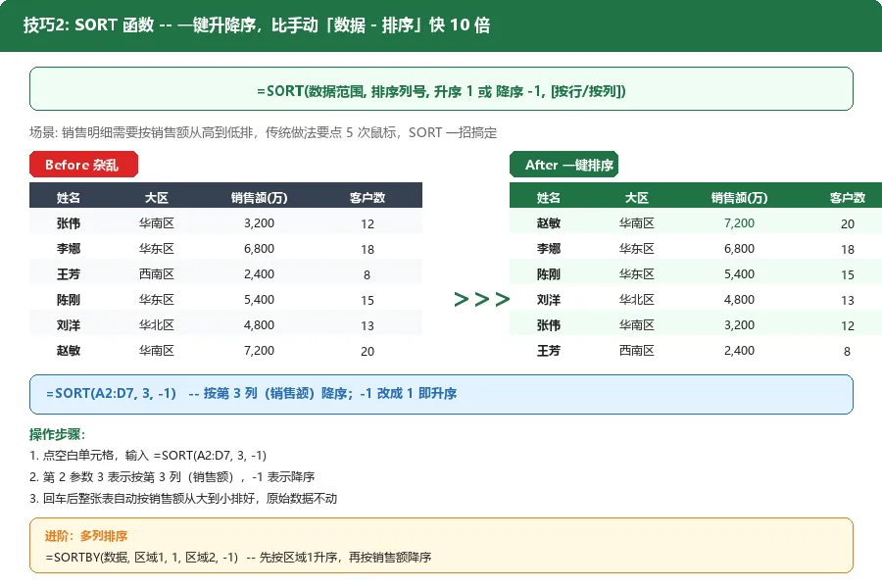Click 华北区 in the Before table

(157, 325)
